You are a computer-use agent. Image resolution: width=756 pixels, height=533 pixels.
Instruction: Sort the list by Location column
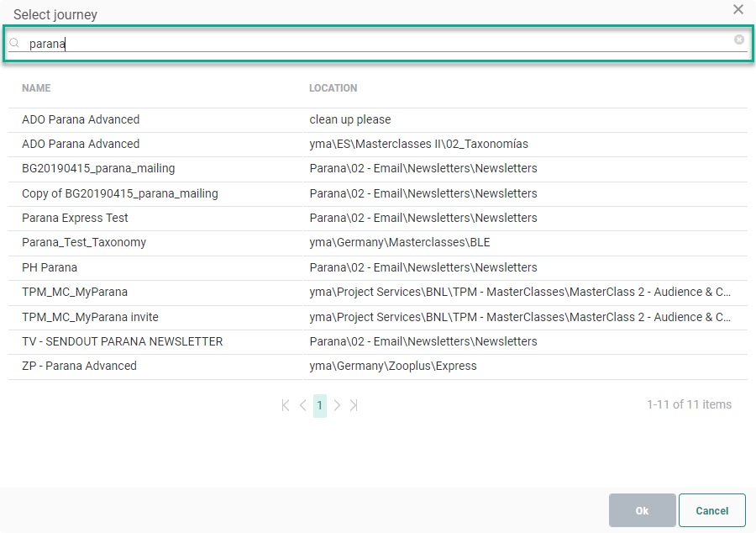pos(333,88)
